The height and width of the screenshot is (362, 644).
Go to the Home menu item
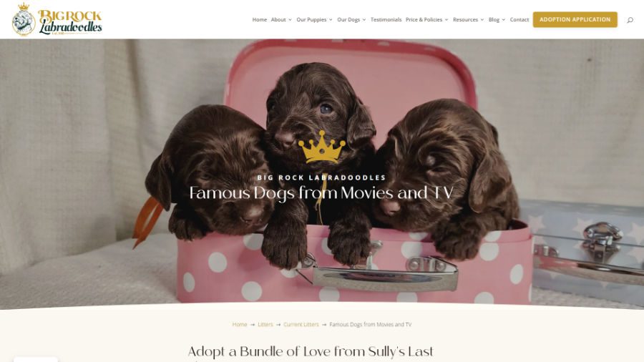click(x=259, y=20)
